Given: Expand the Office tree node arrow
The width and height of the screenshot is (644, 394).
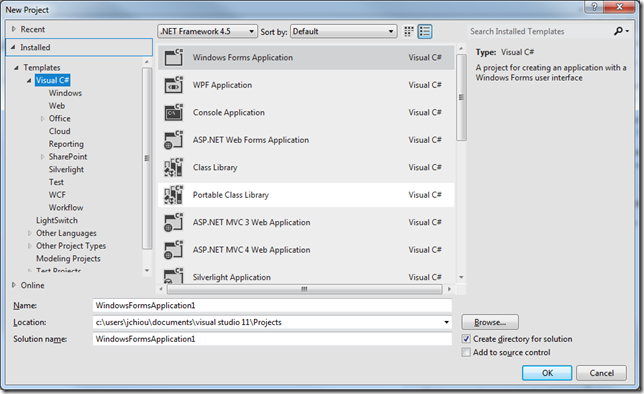Looking at the screenshot, I should pos(42,119).
